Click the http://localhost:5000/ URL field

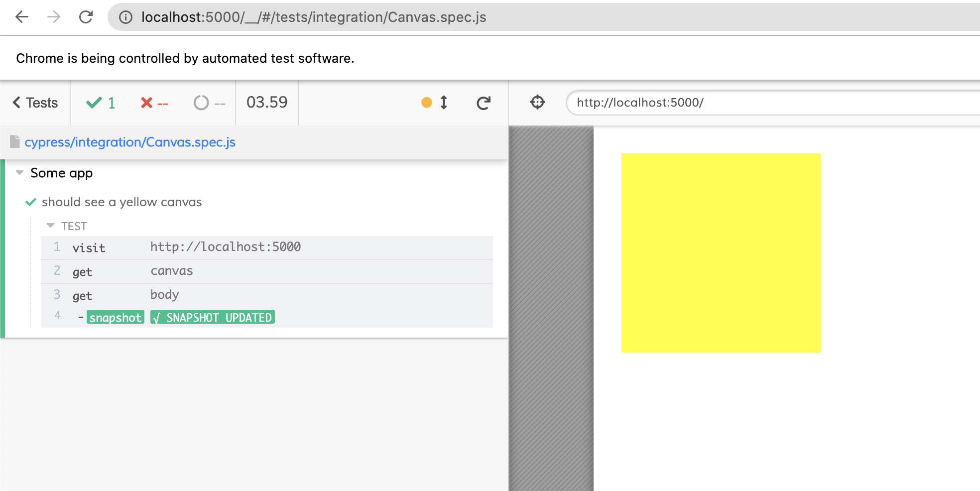(x=773, y=103)
